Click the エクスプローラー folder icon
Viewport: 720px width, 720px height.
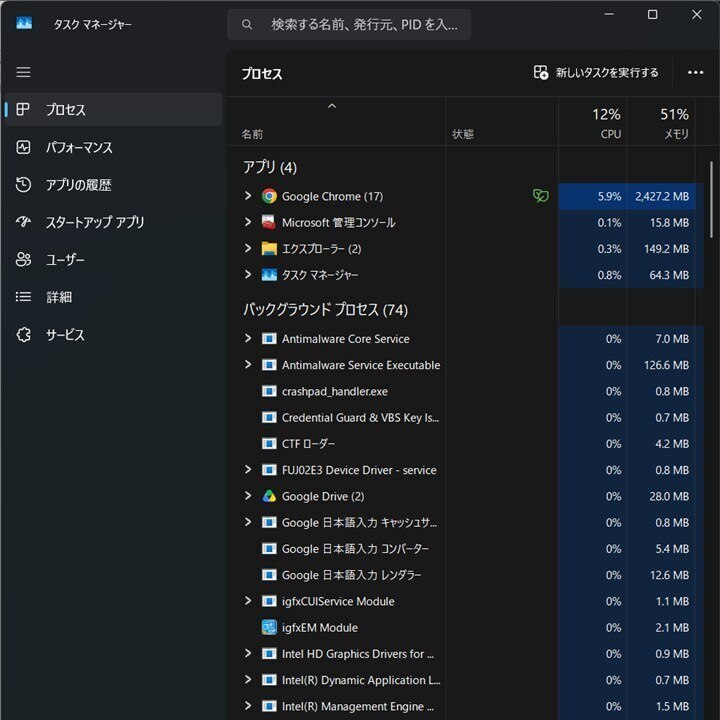point(269,248)
